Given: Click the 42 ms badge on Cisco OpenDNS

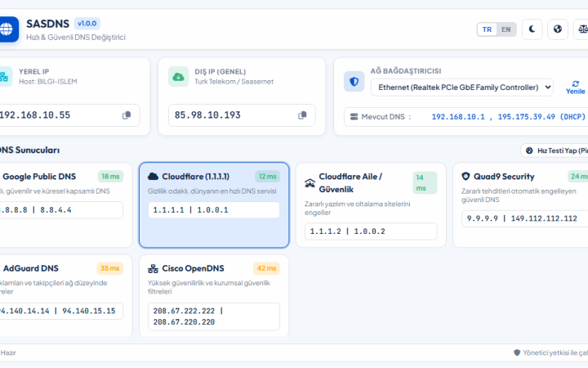Looking at the screenshot, I should pyautogui.click(x=266, y=268).
